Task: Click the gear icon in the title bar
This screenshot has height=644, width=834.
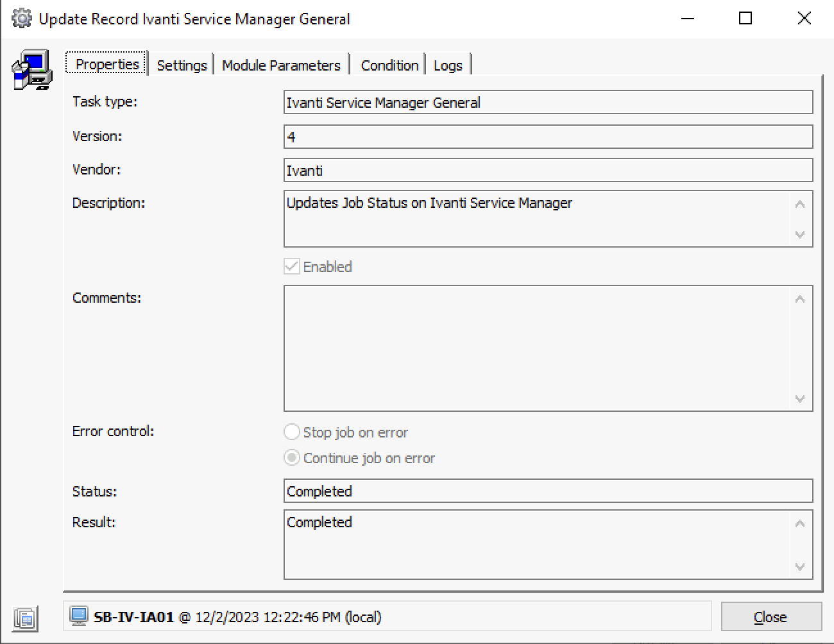Action: click(21, 19)
